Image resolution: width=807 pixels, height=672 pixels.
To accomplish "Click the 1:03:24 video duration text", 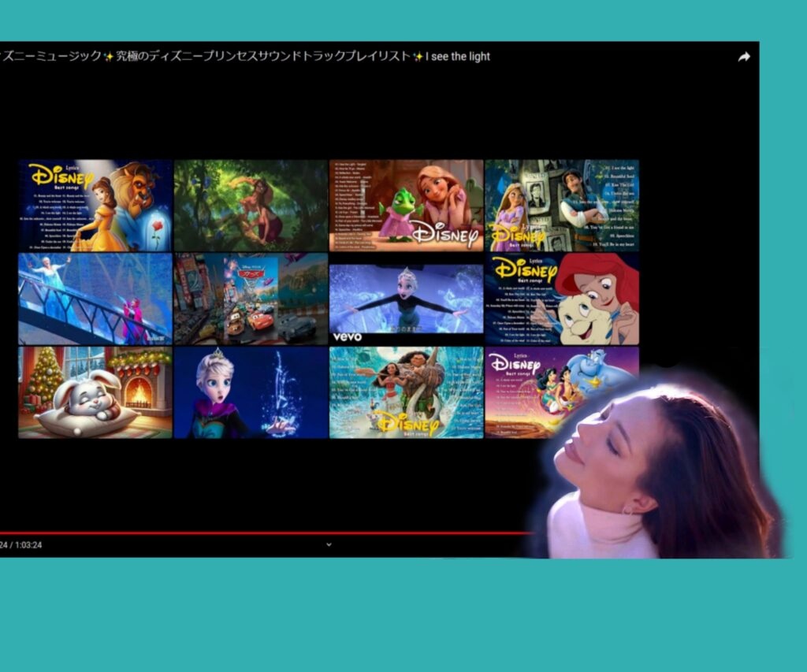I will (x=28, y=545).
